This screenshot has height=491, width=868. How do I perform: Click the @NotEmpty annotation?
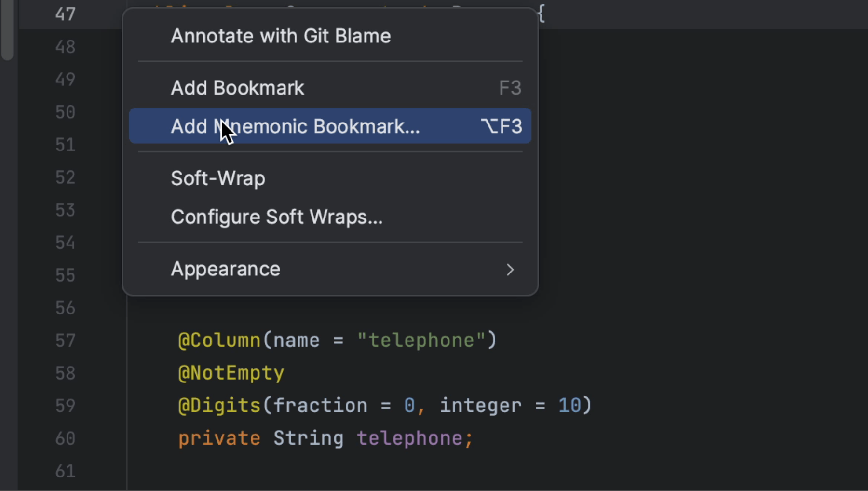tap(231, 372)
